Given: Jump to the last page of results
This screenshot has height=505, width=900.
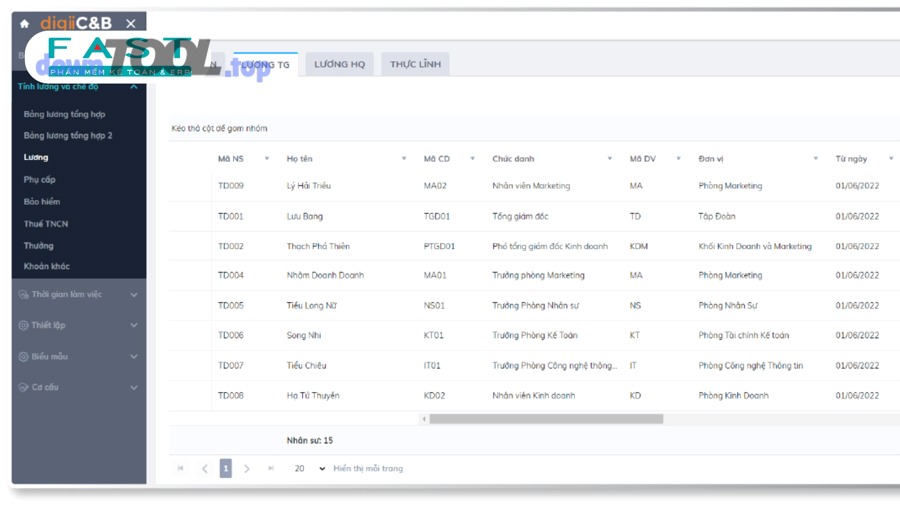Looking at the screenshot, I should pos(271,468).
